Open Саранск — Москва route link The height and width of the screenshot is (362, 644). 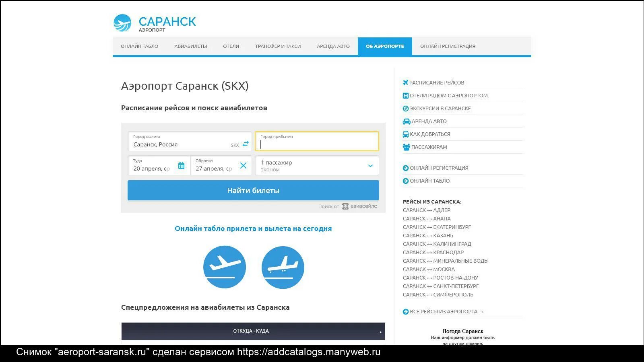[429, 269]
